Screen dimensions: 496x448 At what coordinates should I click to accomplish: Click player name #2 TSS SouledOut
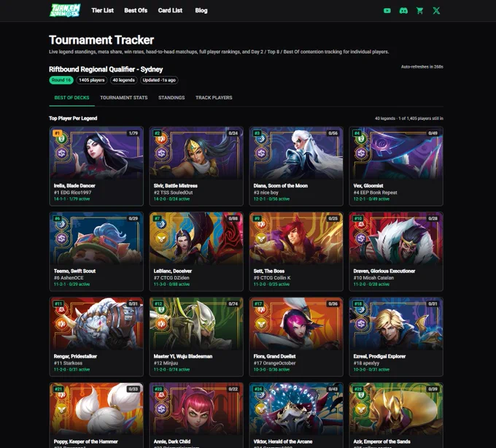point(173,193)
